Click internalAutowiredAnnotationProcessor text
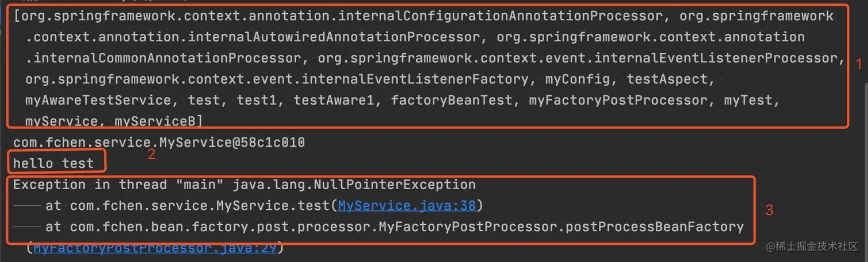Viewport: 868px width, 262px height. pyautogui.click(x=334, y=37)
